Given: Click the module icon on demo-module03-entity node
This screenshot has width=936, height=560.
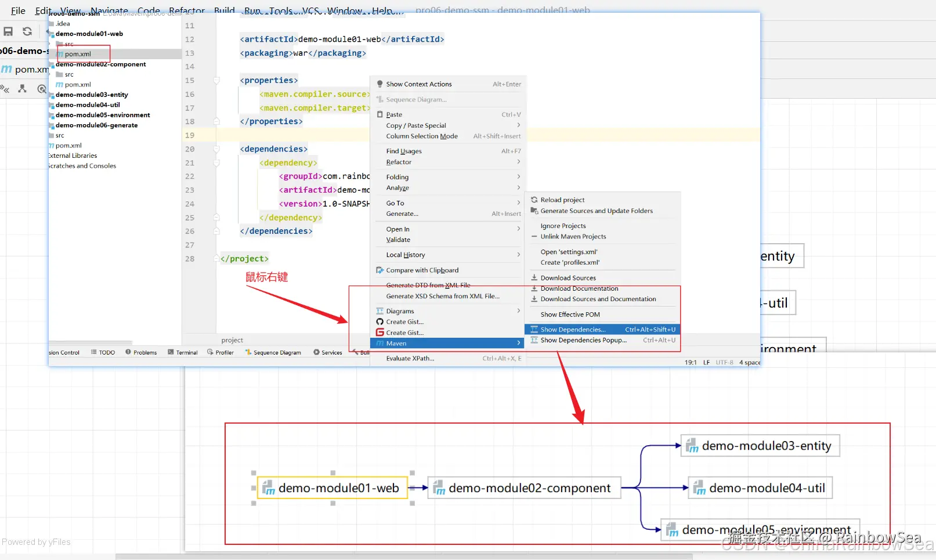Looking at the screenshot, I should tap(692, 446).
